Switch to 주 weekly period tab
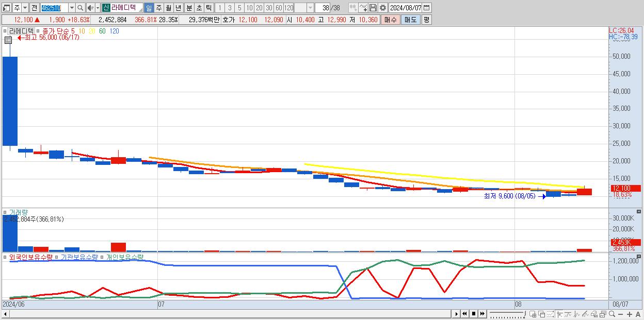Viewport: 644px width, 320px height. coord(158,8)
